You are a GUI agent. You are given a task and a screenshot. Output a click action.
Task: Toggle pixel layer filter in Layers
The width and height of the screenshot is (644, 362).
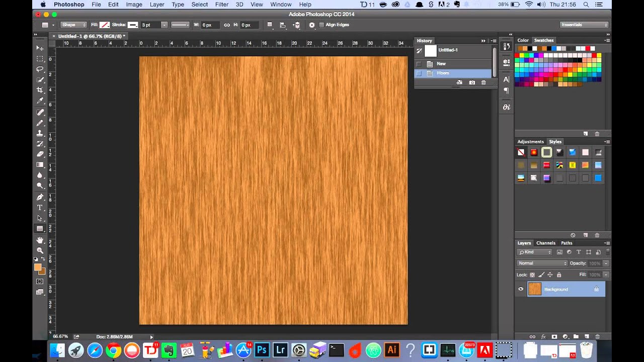click(559, 252)
